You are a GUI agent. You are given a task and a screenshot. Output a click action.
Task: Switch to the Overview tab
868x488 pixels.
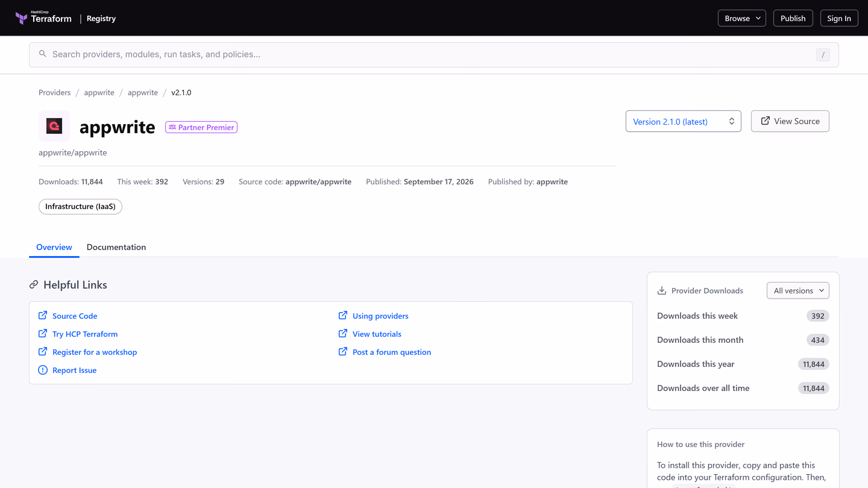(x=54, y=247)
